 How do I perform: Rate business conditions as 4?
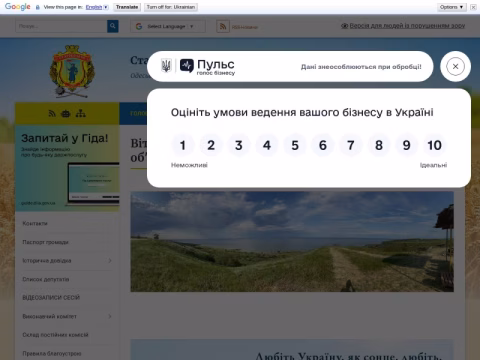coord(267,145)
